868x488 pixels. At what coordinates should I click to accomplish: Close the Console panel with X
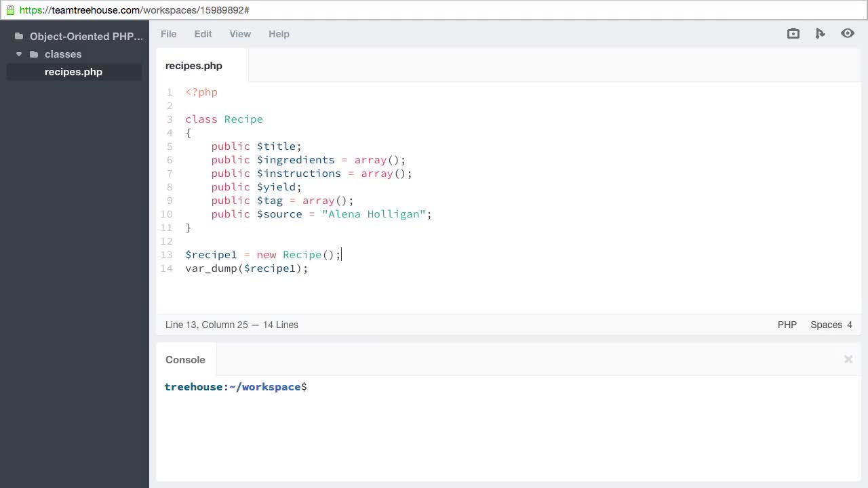click(x=848, y=359)
